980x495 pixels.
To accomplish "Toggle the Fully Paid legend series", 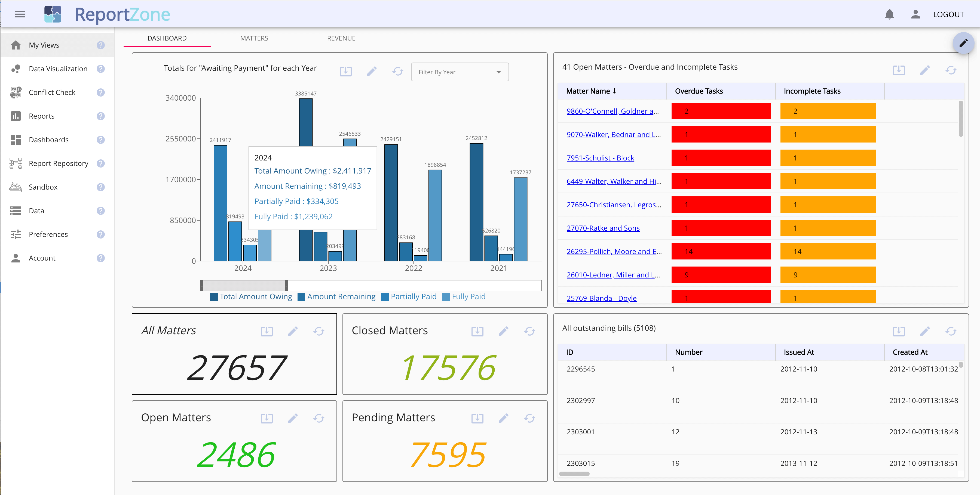I will pos(464,296).
